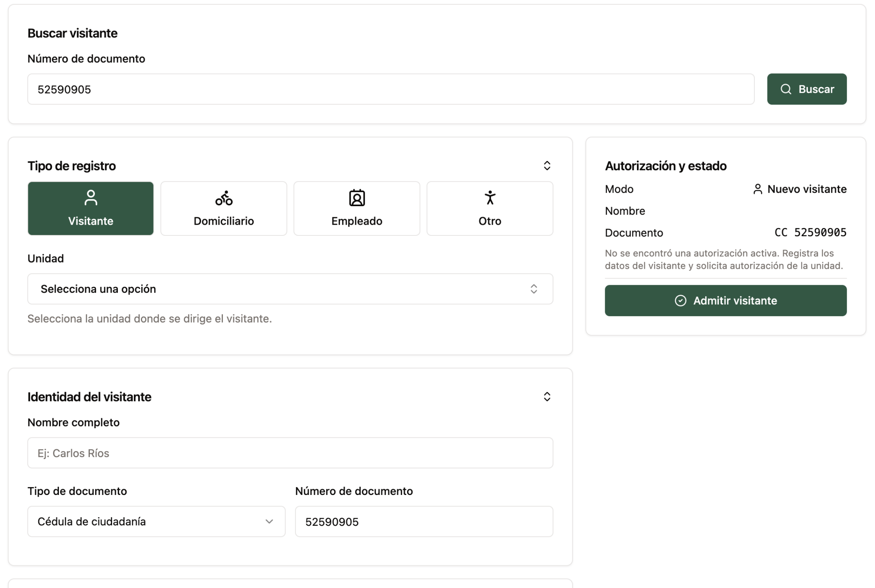
Task: Switch registration type to Domiciliario
Action: click(x=224, y=208)
